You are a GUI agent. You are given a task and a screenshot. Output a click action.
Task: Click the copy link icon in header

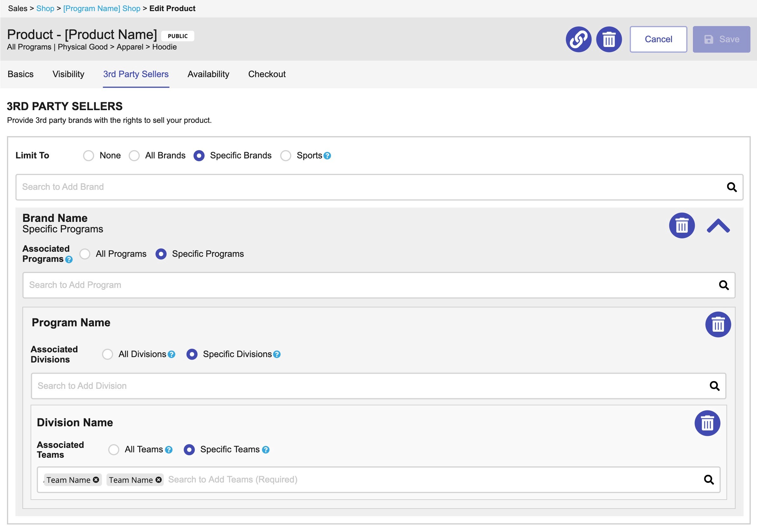(x=578, y=39)
